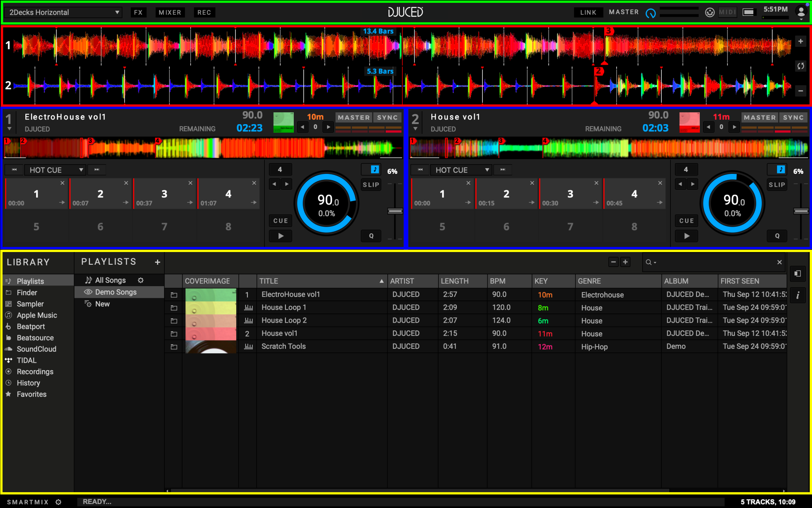Screen dimensions: 812x508
Task: Open the search filter dropdown arrow
Action: tap(655, 263)
